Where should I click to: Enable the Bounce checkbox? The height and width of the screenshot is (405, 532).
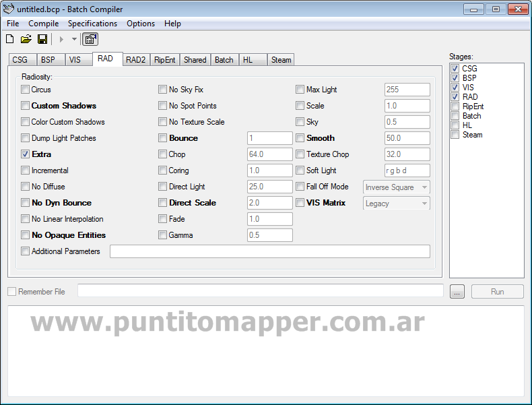(x=162, y=138)
